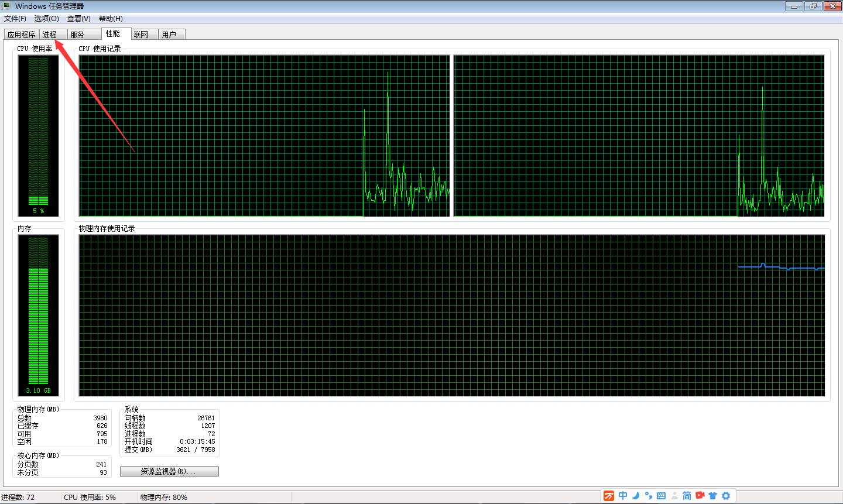The height and width of the screenshot is (504, 843).
Task: Click the grey user account icon
Action: click(674, 496)
